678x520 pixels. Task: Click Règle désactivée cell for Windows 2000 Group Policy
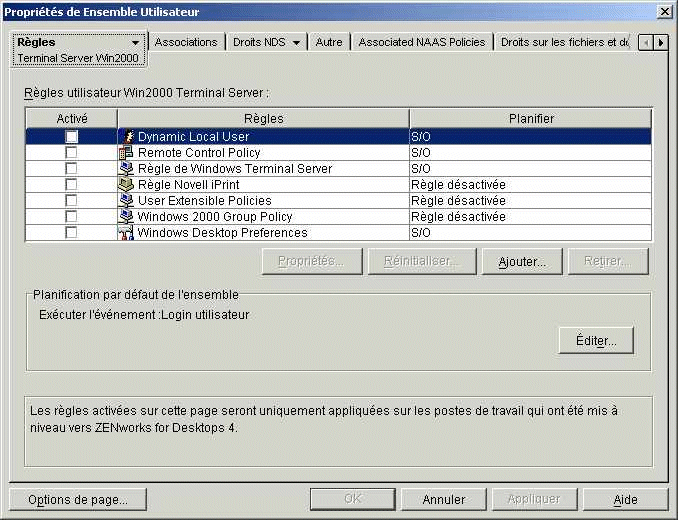click(x=530, y=217)
